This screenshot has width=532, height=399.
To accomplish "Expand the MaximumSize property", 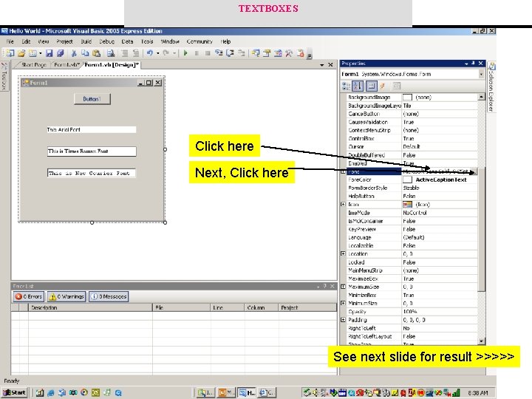I will pos(343,287).
